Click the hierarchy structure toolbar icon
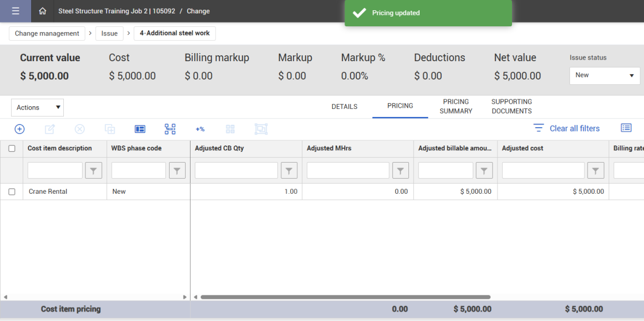This screenshot has width=644, height=321. [x=170, y=129]
